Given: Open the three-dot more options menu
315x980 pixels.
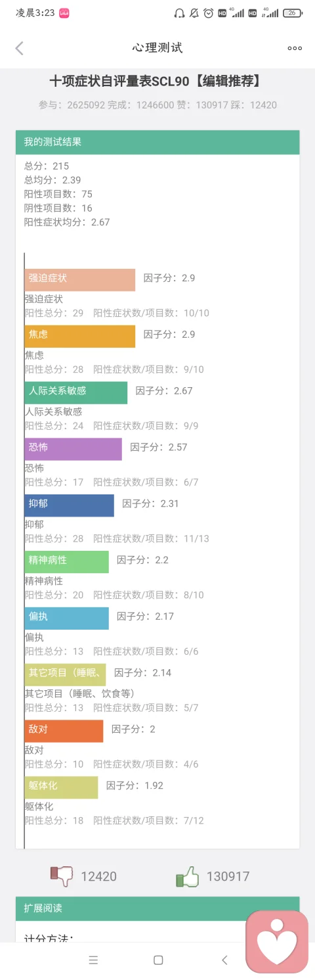Looking at the screenshot, I should [295, 48].
